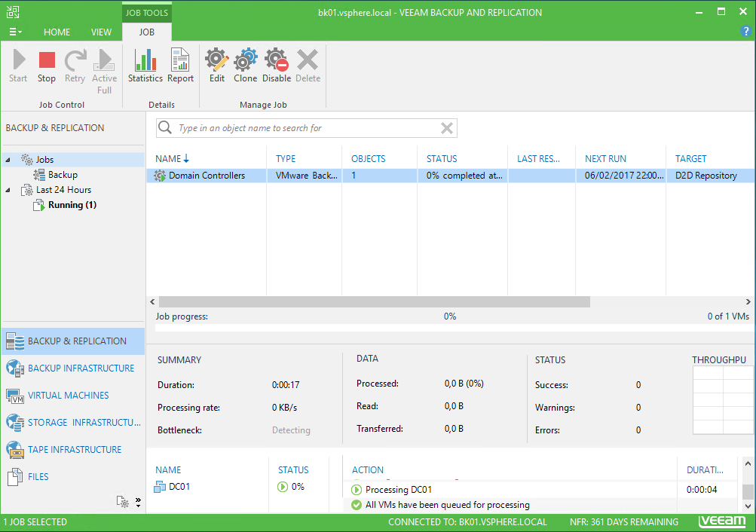Select the Backup tree item

(x=63, y=174)
